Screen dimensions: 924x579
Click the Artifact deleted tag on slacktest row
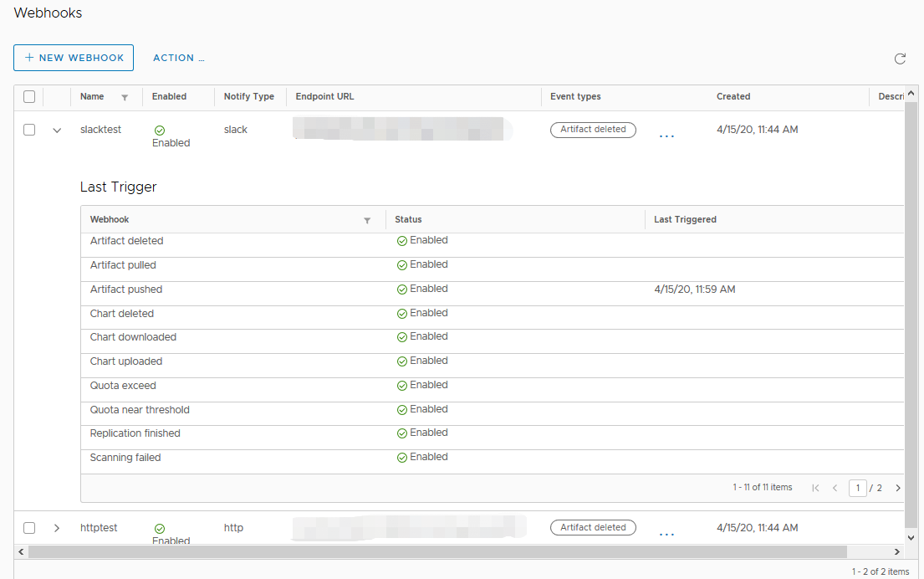[593, 130]
